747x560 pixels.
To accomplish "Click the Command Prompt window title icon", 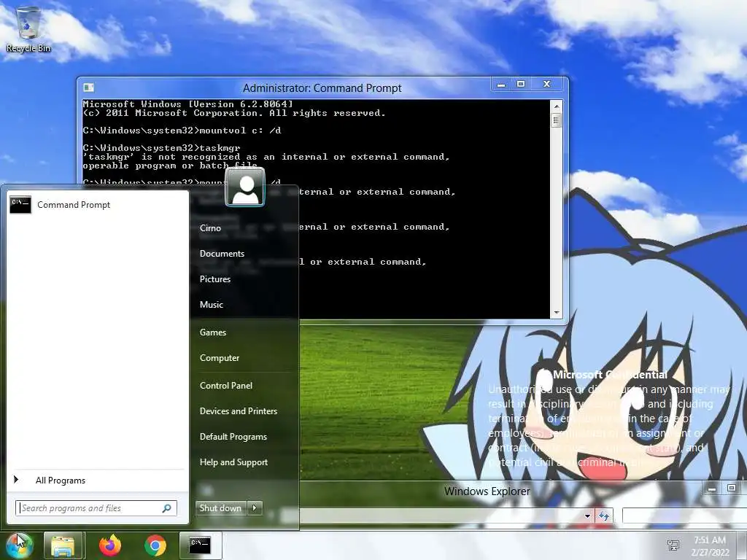I will (88, 87).
